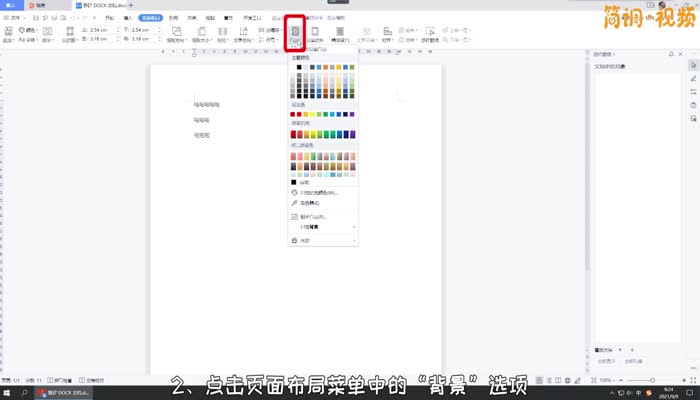Click the Background (背景) button in the ribbon
This screenshot has height=400, width=700.
[295, 35]
